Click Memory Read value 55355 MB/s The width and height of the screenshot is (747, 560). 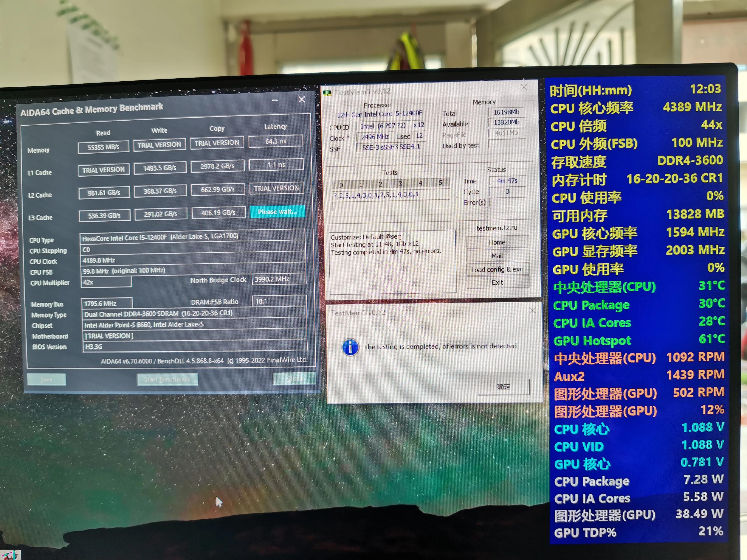click(x=103, y=147)
